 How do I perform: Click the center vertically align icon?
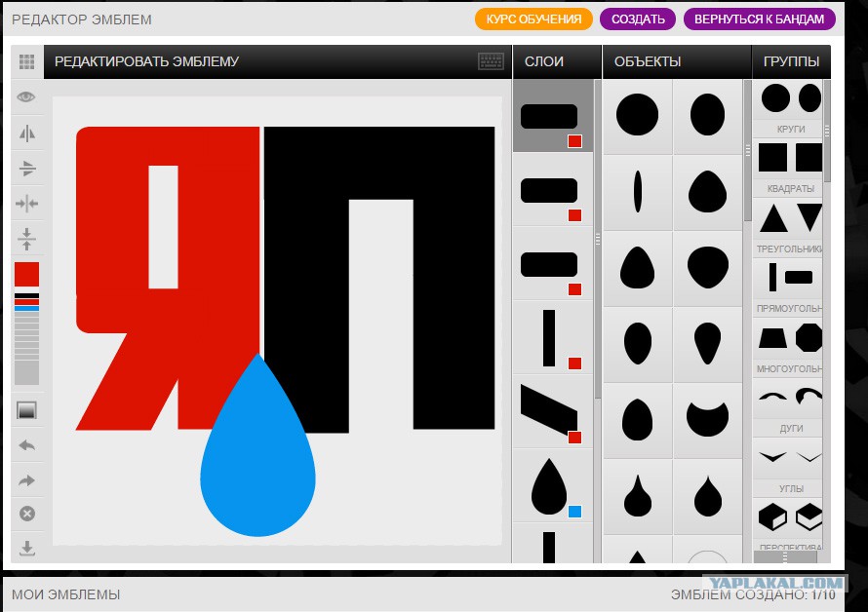click(26, 238)
